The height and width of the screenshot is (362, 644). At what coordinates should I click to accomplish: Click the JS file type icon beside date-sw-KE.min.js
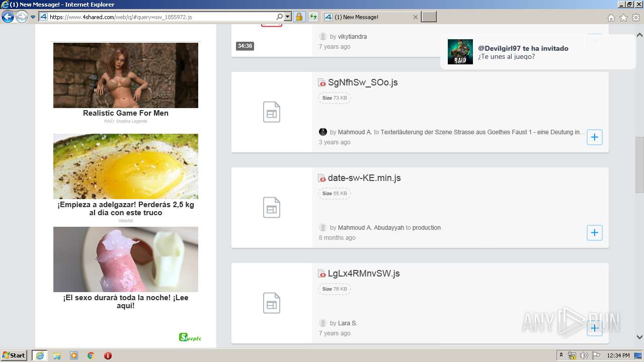[x=322, y=178]
